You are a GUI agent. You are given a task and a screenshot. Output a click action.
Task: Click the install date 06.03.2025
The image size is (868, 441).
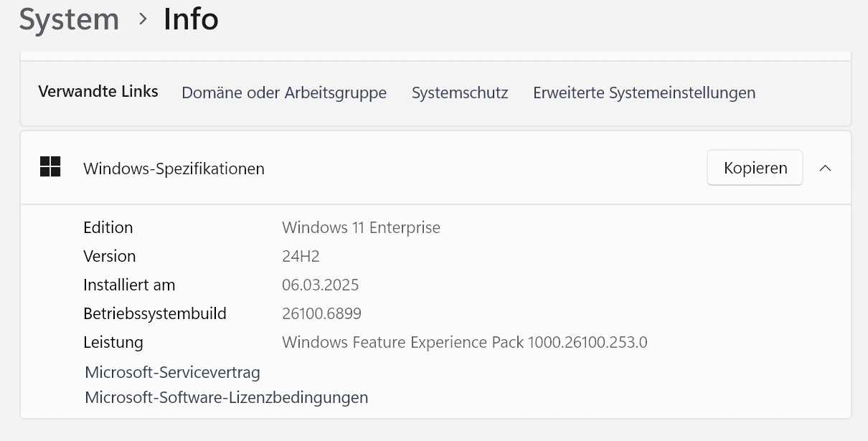[x=320, y=285]
